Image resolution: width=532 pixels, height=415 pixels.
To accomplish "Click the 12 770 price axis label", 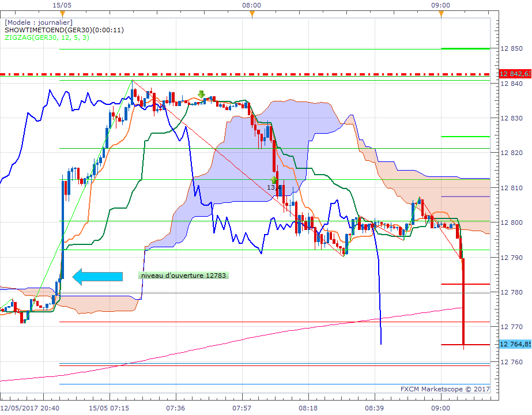I will (x=511, y=327).
